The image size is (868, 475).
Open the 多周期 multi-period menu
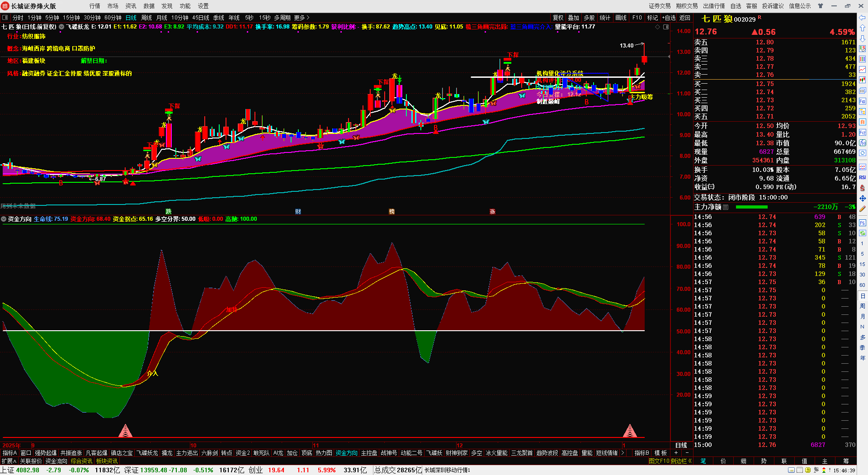click(282, 18)
